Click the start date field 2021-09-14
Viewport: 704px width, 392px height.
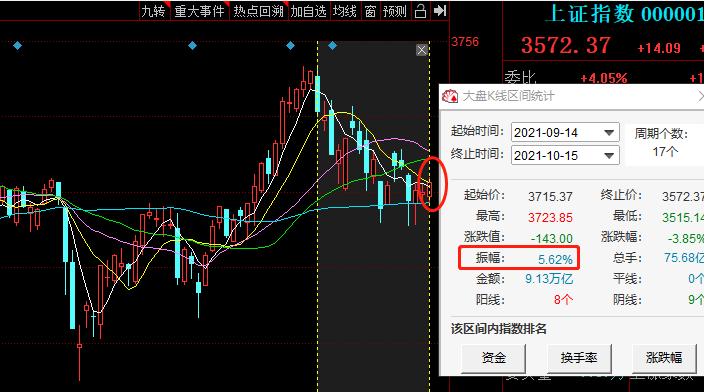tap(565, 132)
